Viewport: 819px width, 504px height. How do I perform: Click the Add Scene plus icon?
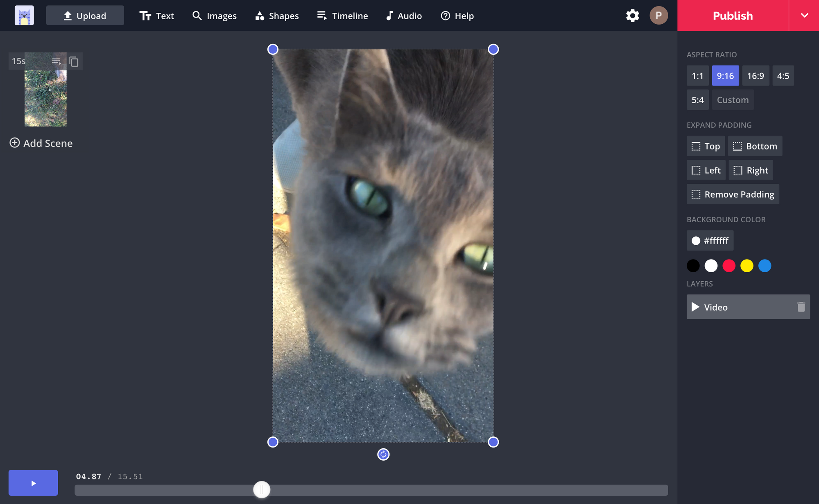15,143
